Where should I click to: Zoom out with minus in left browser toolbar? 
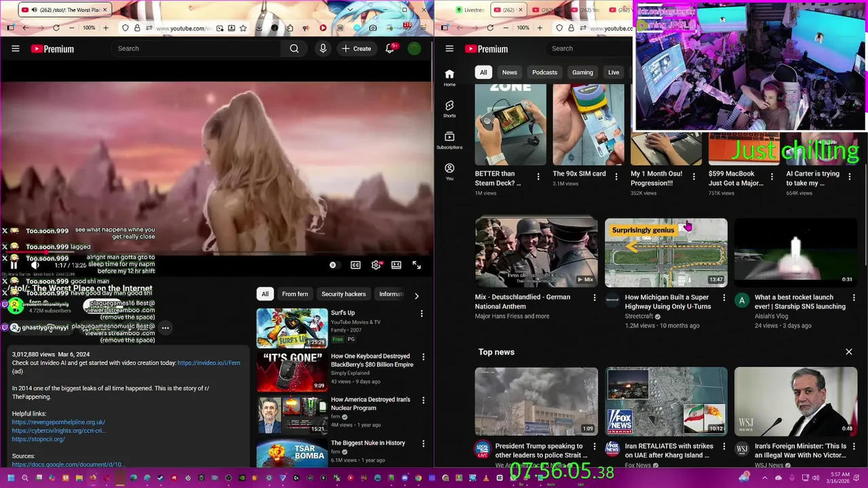click(73, 28)
